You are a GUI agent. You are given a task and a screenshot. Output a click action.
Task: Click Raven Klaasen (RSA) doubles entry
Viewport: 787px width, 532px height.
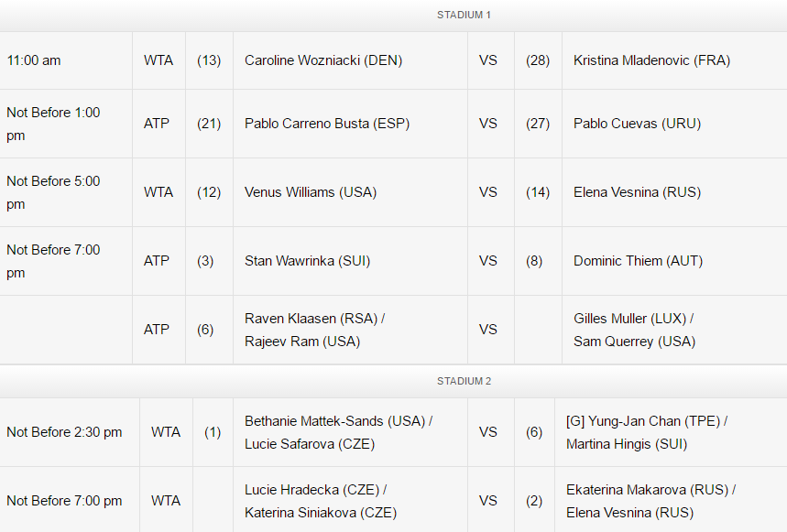[311, 319]
